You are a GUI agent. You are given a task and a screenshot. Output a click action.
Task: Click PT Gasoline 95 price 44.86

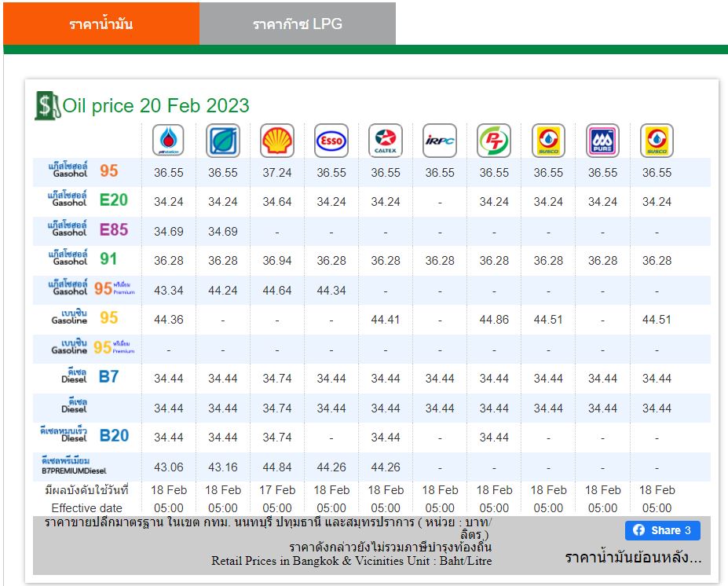tap(494, 320)
